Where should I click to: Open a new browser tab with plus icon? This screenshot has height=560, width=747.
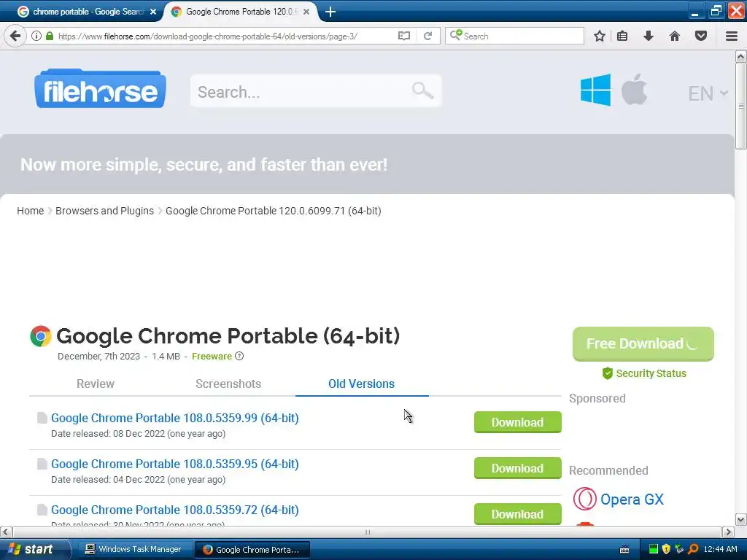tap(330, 12)
